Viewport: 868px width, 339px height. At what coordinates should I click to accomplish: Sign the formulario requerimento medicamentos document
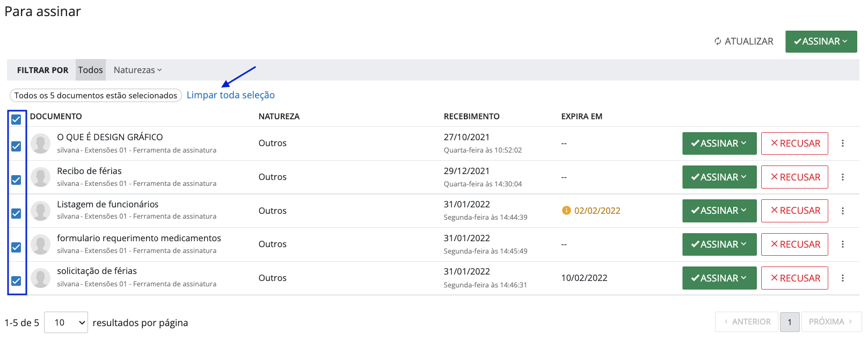[x=719, y=244]
